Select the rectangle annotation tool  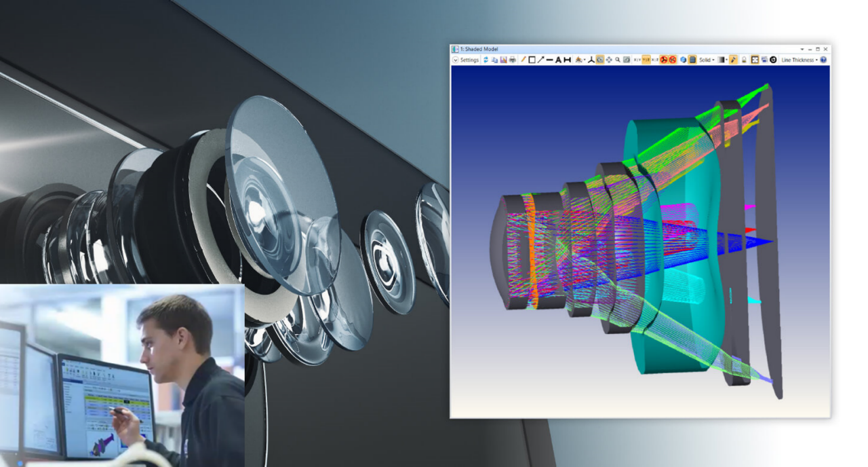[532, 60]
